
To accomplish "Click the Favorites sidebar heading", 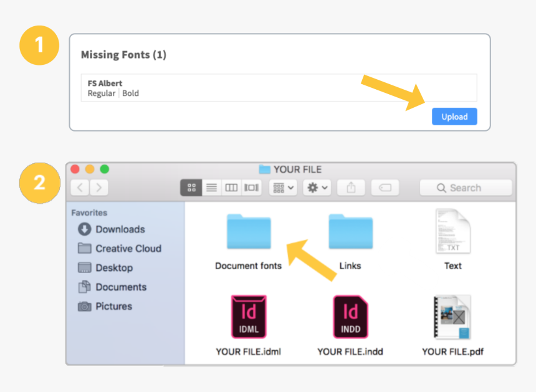I will pyautogui.click(x=89, y=213).
